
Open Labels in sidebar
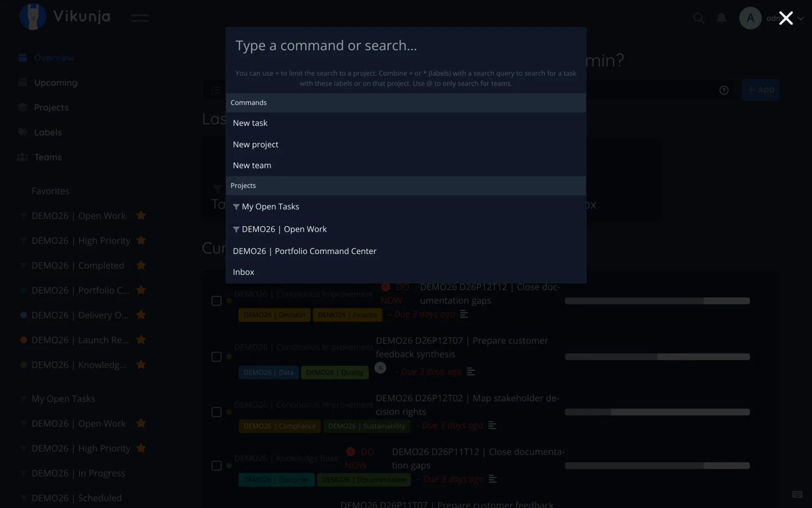coord(48,132)
